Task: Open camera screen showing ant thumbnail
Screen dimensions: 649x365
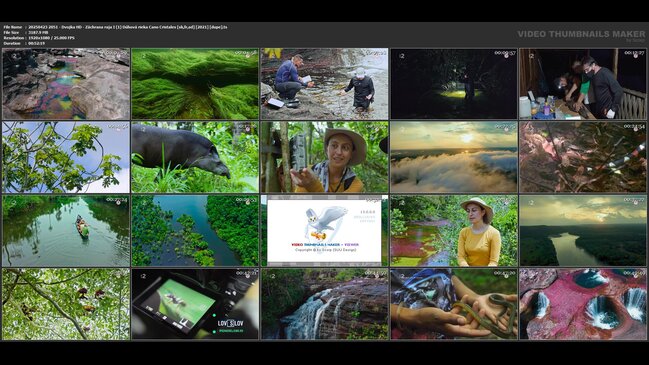Action: (x=195, y=304)
